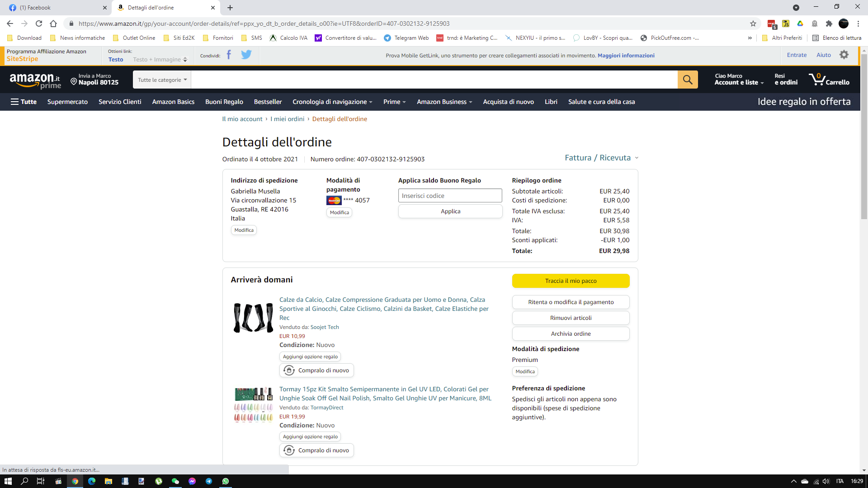Share link via Facebook SiteStripe icon
Viewport: 868px width, 488px height.
[229, 55]
